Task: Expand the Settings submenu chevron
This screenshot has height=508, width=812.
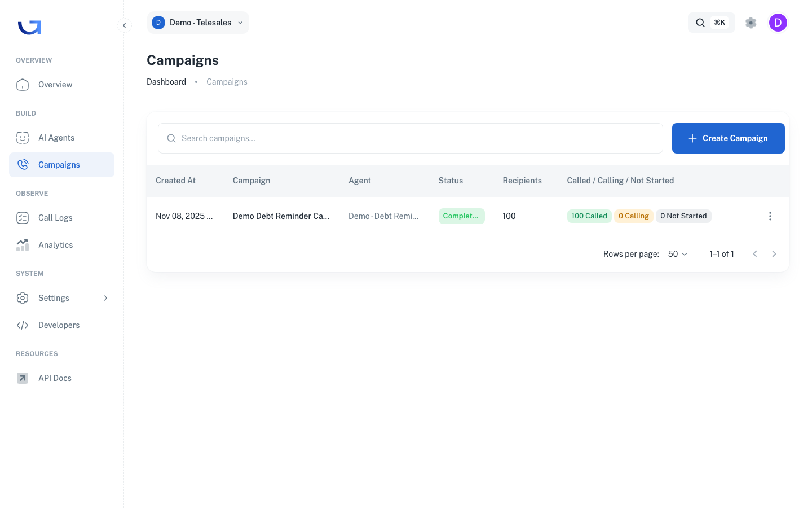Action: (105, 298)
